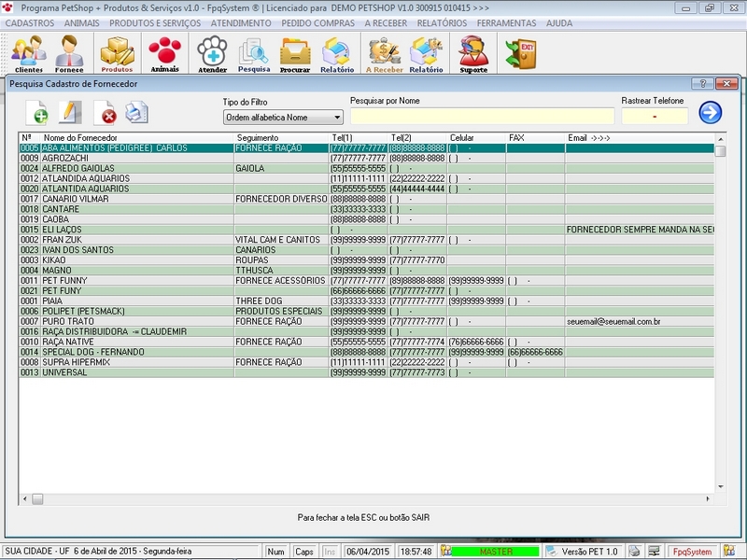Select supplier ALFREDO GAIOLAS
Viewport: 747px width, 560px height.
coord(366,169)
